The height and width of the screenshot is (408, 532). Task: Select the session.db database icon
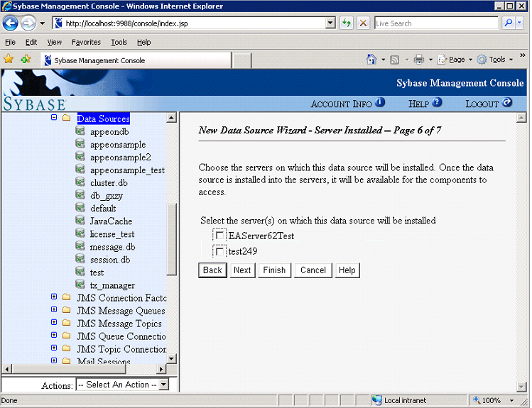[x=80, y=259]
